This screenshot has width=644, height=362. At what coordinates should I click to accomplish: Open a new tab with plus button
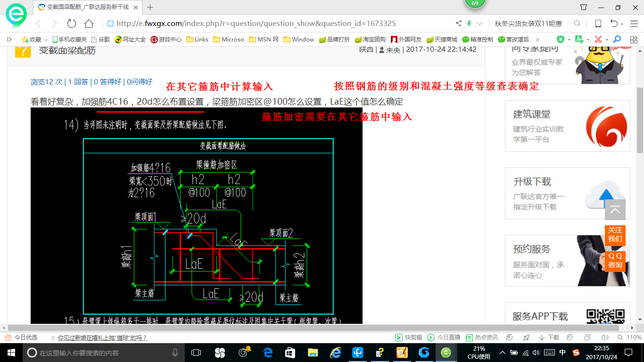click(150, 7)
